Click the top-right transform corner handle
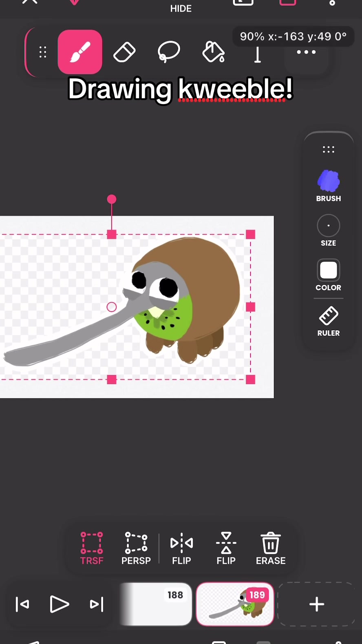 251,235
